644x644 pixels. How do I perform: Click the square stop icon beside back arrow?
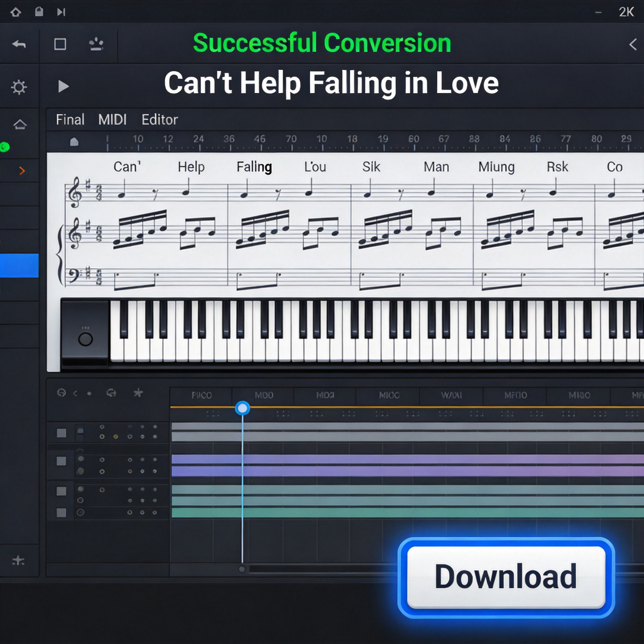pos(60,44)
